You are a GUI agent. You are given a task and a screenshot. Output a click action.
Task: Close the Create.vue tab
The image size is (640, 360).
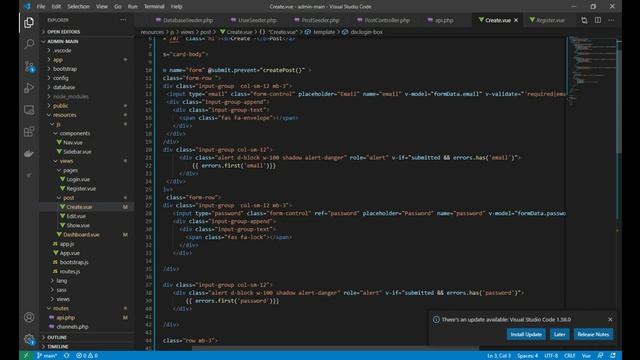coord(516,20)
